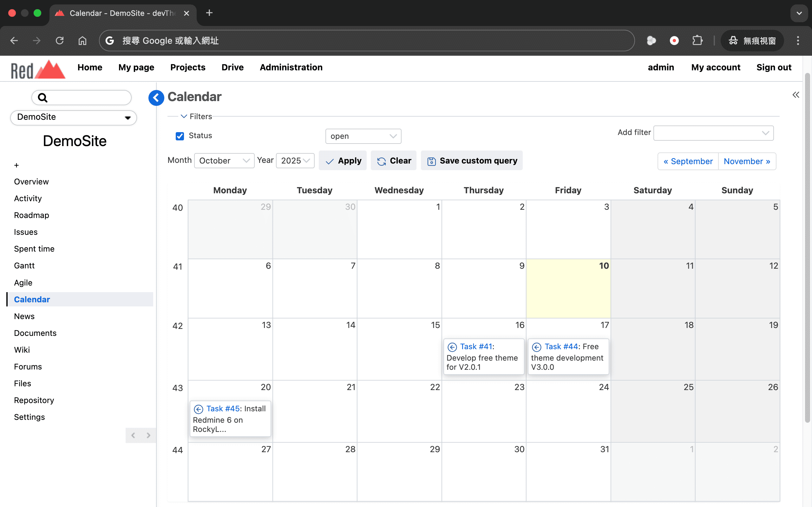This screenshot has height=507, width=812.
Task: Click the sidebar search magnifier icon
Action: [43, 98]
